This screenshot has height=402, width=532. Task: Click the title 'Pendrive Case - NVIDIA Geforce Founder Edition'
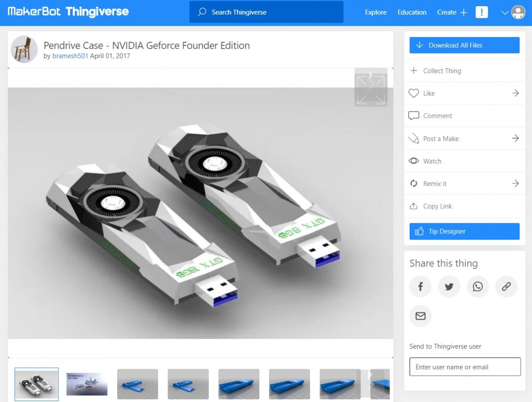click(147, 45)
